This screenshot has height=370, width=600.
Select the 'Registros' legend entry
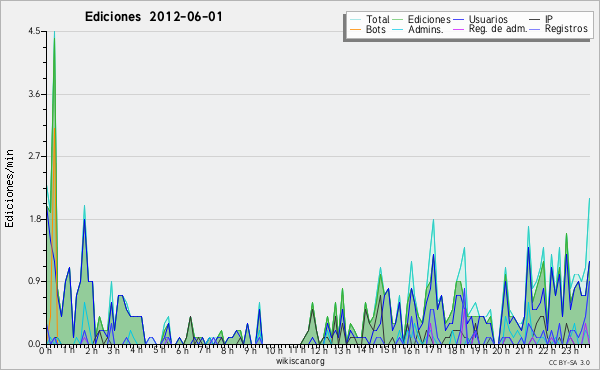coord(566,29)
